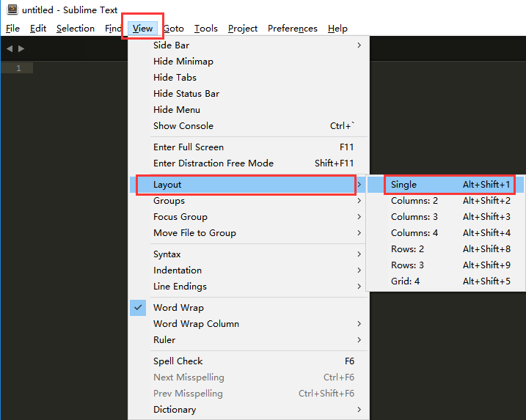Select layout Grid: 4

tap(445, 281)
